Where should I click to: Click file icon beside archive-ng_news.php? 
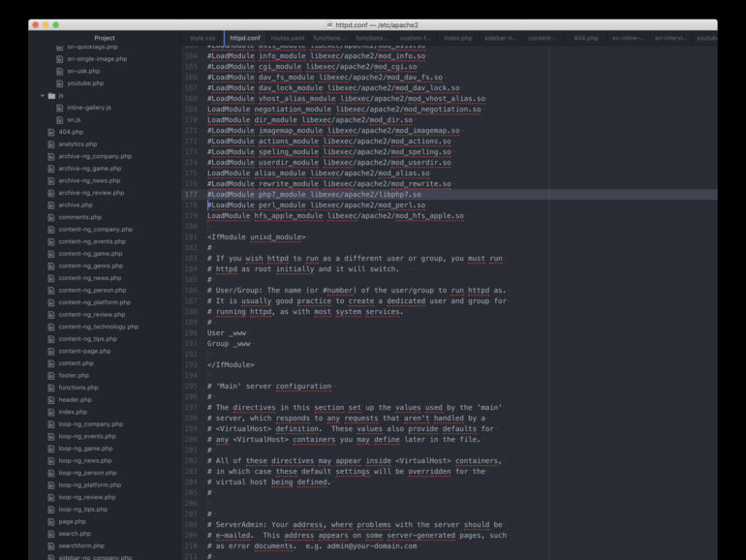point(51,181)
